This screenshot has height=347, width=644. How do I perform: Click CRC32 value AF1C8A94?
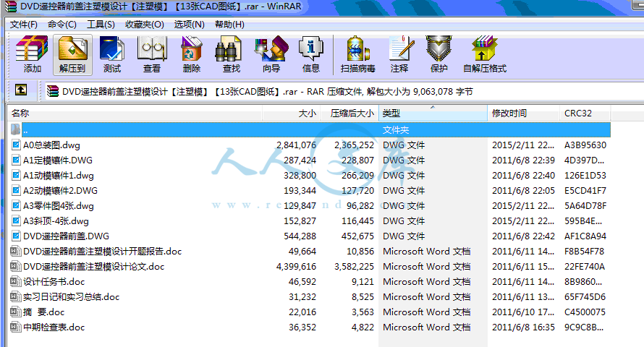(585, 236)
